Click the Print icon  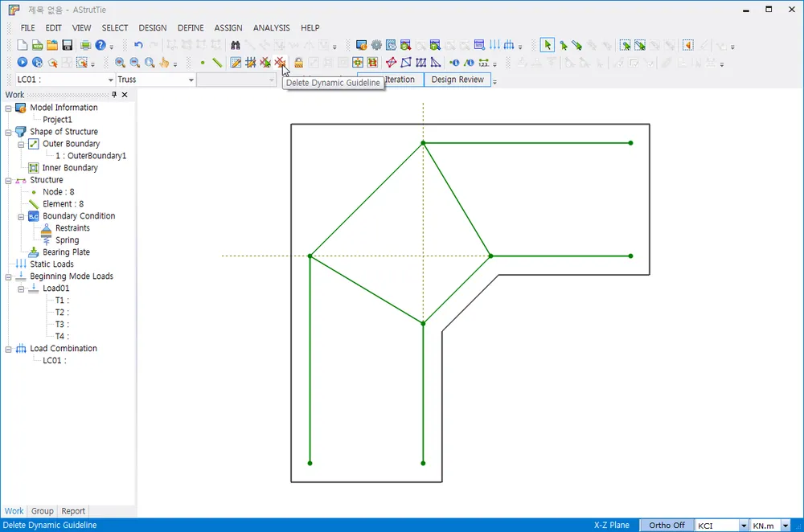point(86,45)
